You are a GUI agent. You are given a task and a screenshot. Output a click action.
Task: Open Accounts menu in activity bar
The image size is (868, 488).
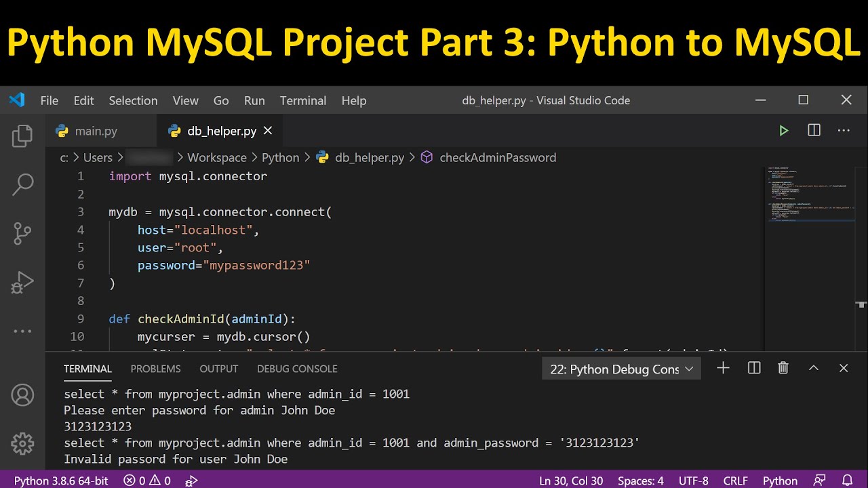coord(22,394)
